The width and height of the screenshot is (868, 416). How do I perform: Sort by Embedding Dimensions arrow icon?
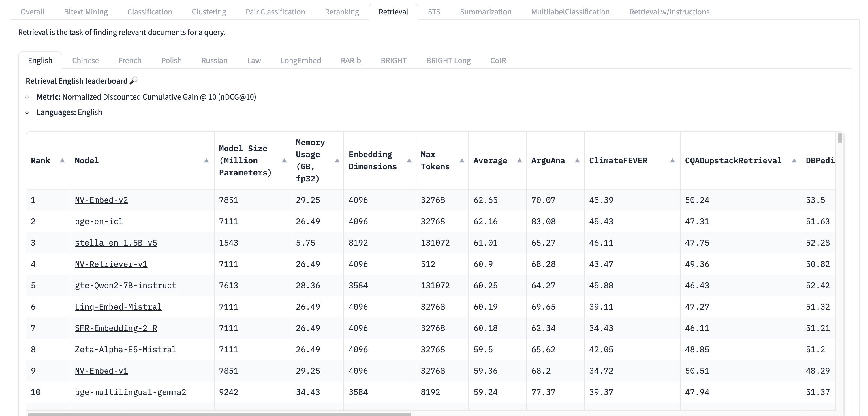pyautogui.click(x=409, y=160)
